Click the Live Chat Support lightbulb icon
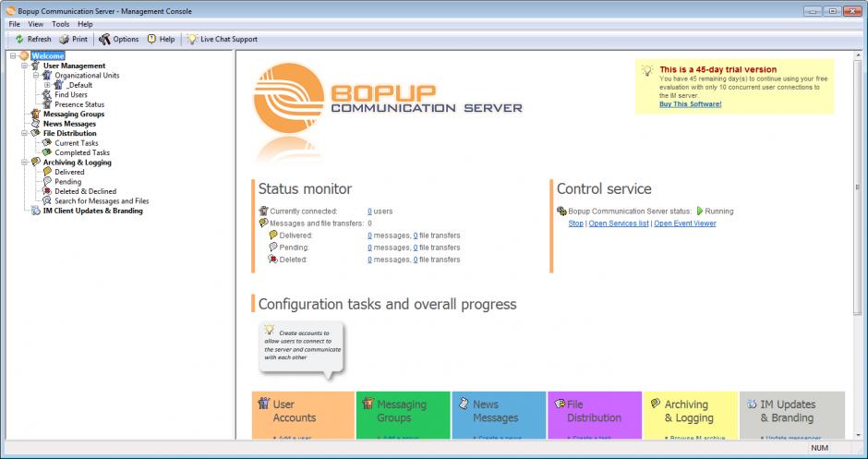Image resolution: width=868 pixels, height=459 pixels. coord(192,40)
